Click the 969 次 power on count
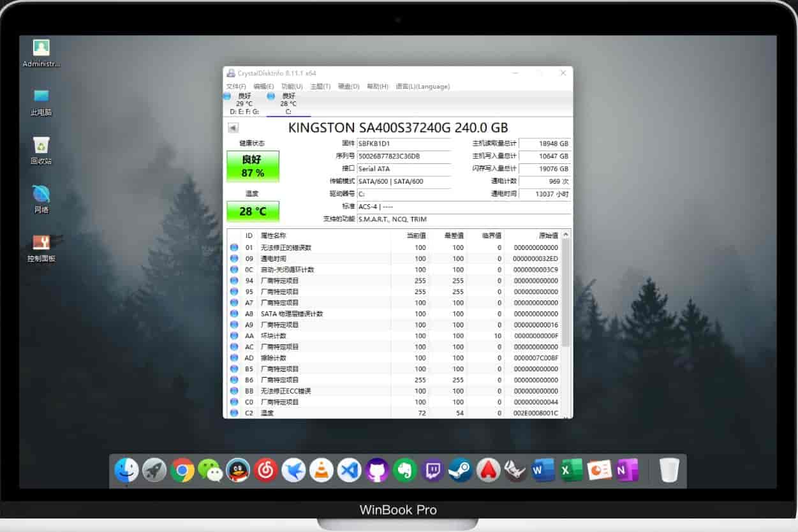This screenshot has width=798, height=532. [x=544, y=181]
